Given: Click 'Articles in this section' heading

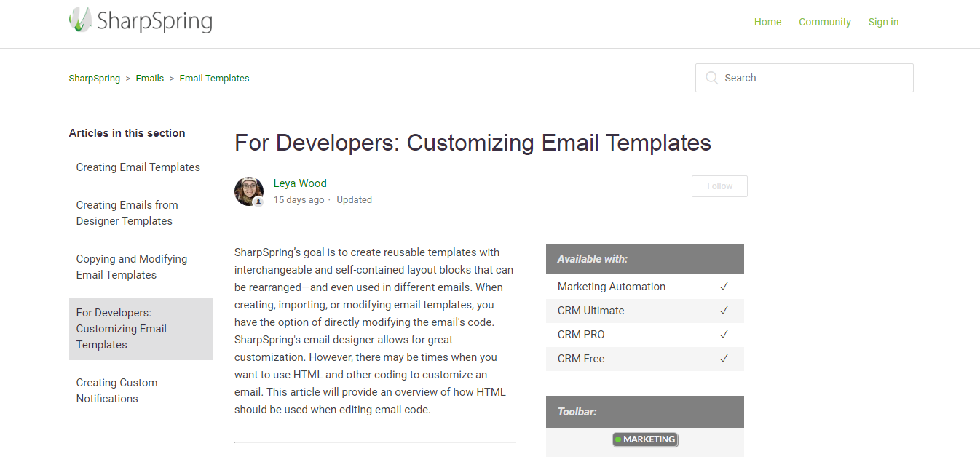Looking at the screenshot, I should pos(127,133).
